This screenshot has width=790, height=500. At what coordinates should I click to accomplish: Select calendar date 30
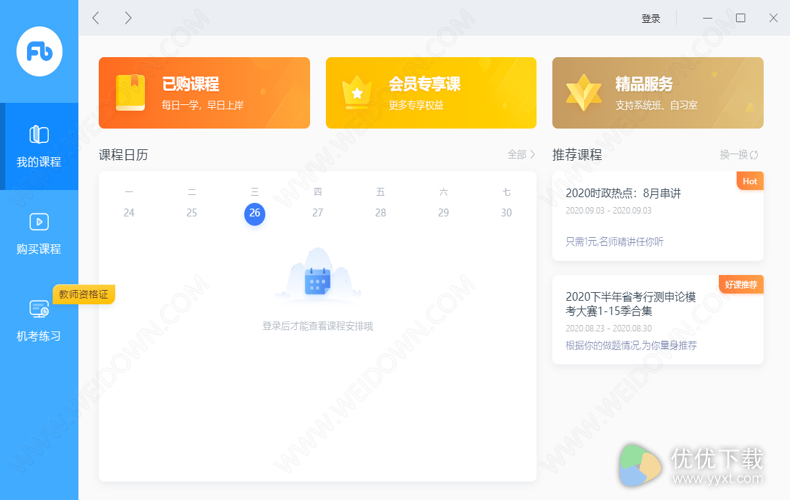tap(506, 213)
